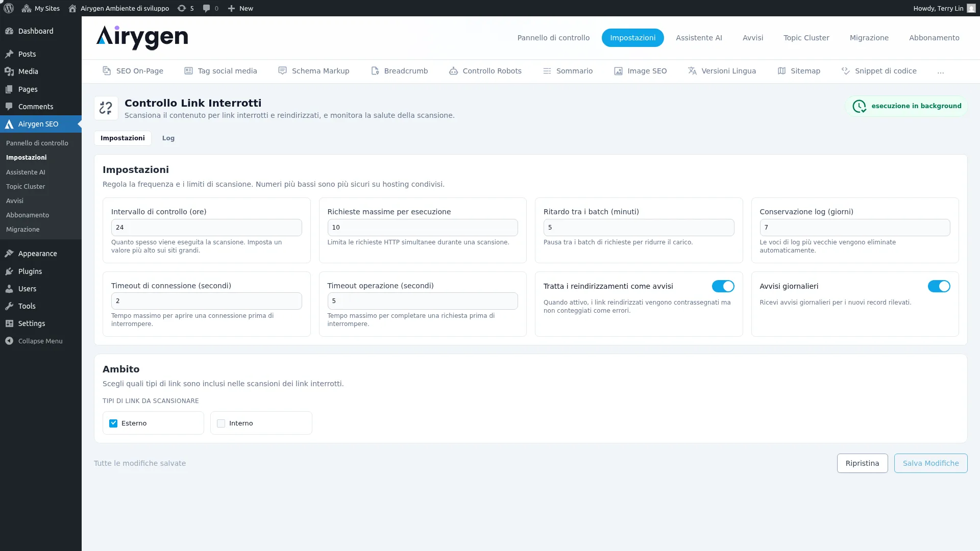Click the WordPress logo icon

tap(9, 8)
